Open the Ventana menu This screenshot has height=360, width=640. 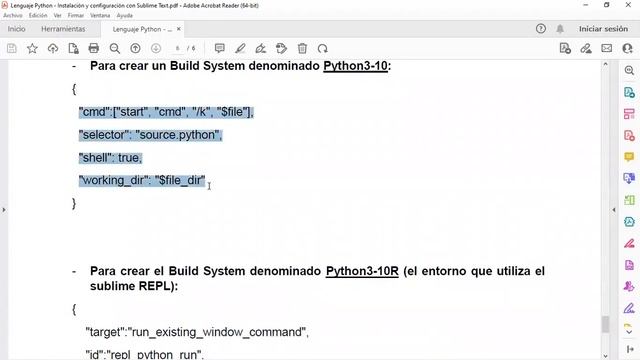[100, 16]
